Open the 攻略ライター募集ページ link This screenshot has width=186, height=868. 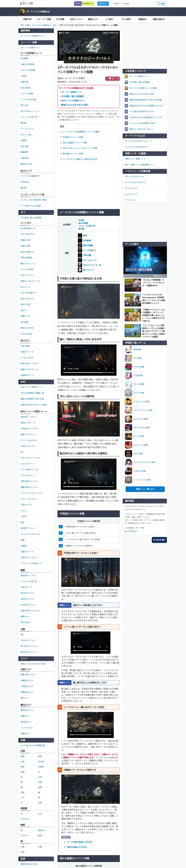135,159
